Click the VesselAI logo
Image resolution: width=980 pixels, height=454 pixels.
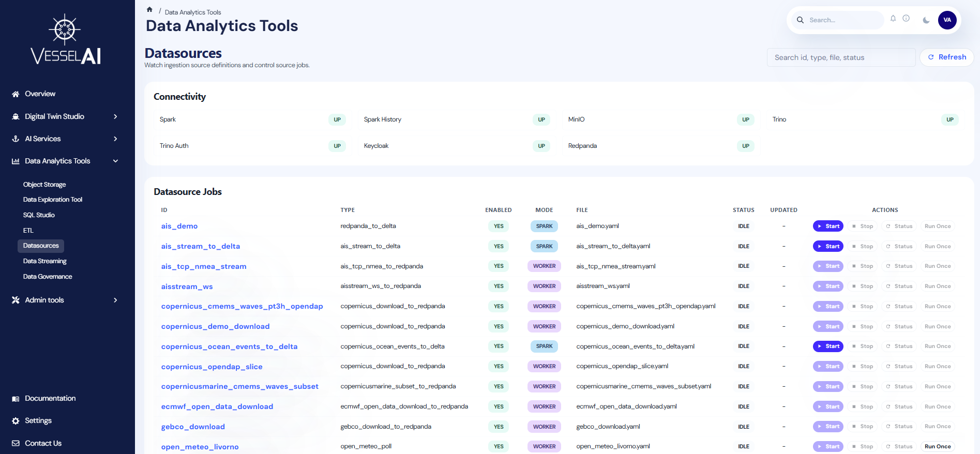point(66,40)
